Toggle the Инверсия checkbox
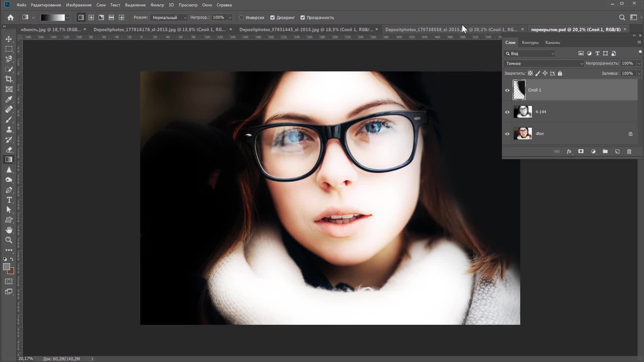Screen dimensions: 644x362 [241, 17]
